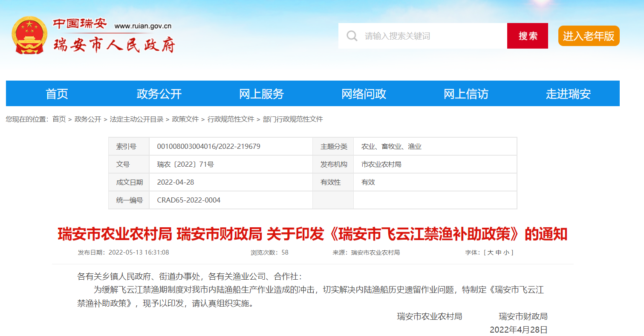Set font size to medium (中)
This screenshot has height=336, width=644.
tap(498, 252)
